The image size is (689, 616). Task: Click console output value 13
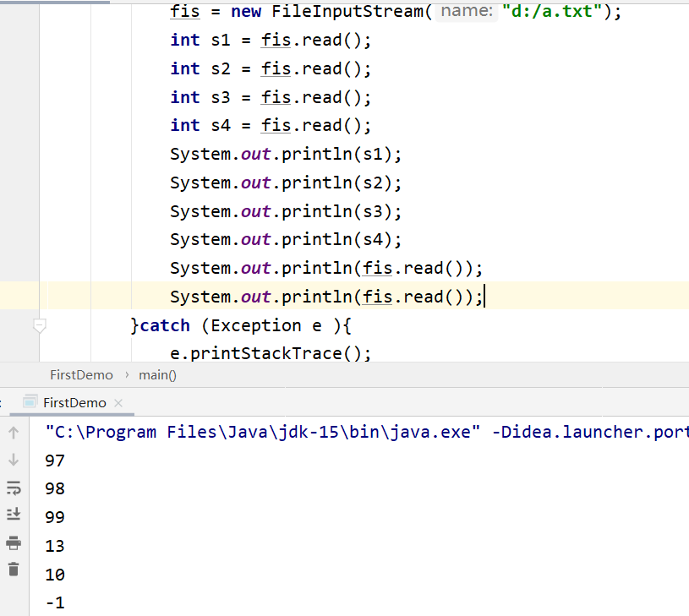[x=55, y=546]
